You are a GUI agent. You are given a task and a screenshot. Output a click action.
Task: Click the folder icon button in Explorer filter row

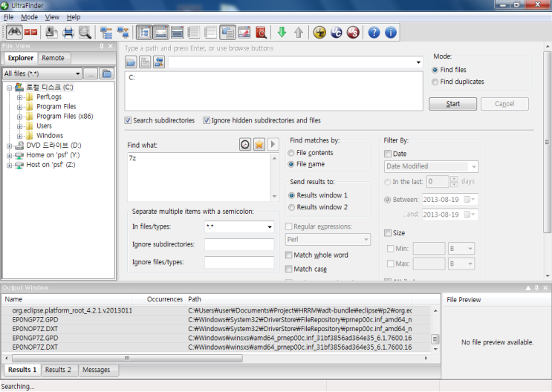click(x=107, y=73)
